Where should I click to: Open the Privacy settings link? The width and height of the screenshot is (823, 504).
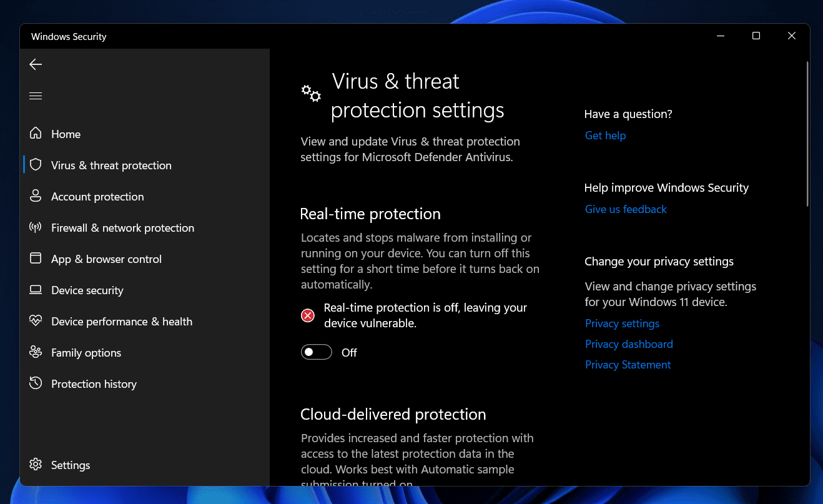tap(622, 324)
